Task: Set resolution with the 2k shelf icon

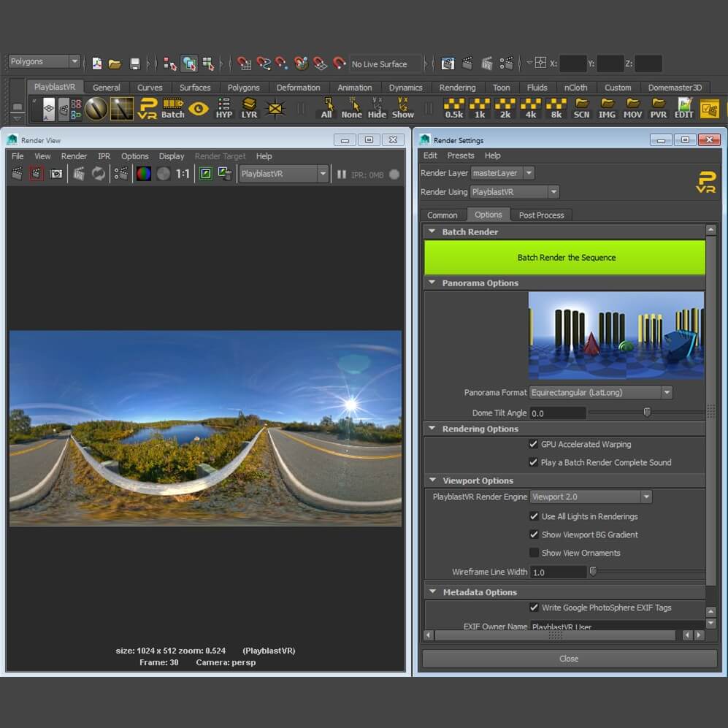Action: pyautogui.click(x=505, y=109)
